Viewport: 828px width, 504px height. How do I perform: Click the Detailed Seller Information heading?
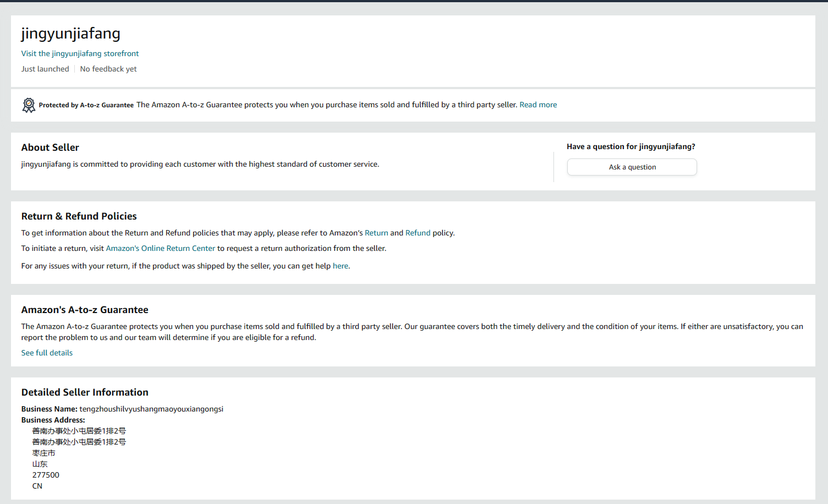coord(85,392)
